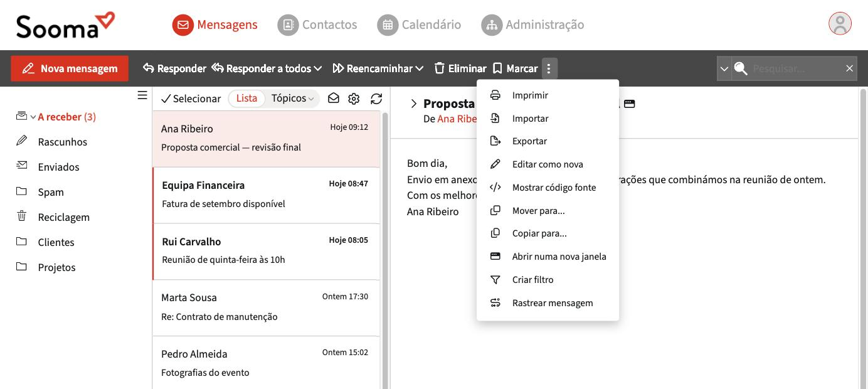
Task: Choose Mover para... menu entry
Action: coord(548,211)
